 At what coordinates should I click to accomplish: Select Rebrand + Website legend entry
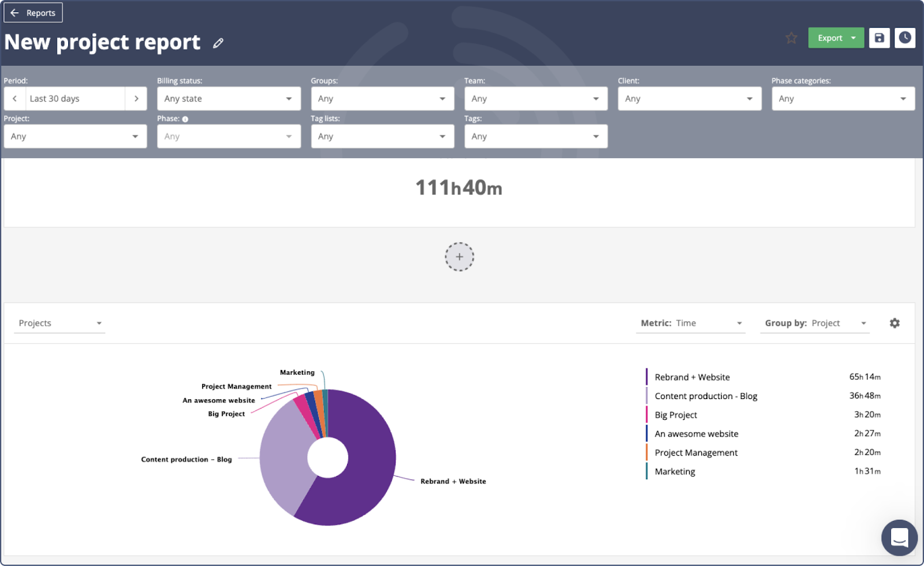(x=692, y=377)
